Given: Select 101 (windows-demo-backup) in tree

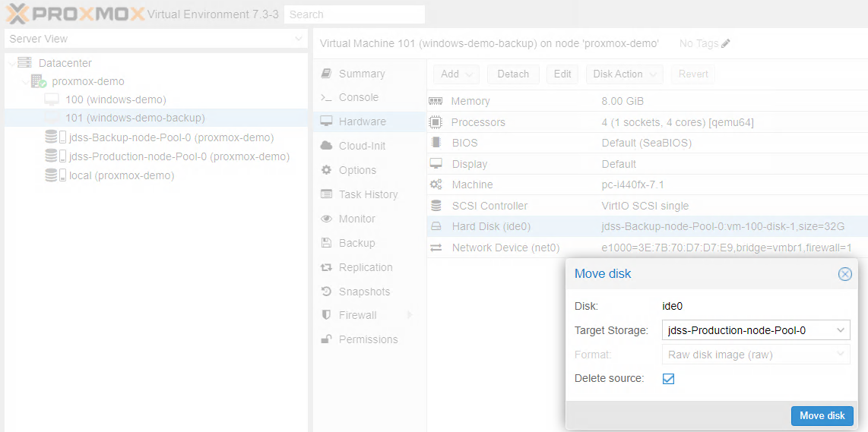Looking at the screenshot, I should pyautogui.click(x=156, y=118).
